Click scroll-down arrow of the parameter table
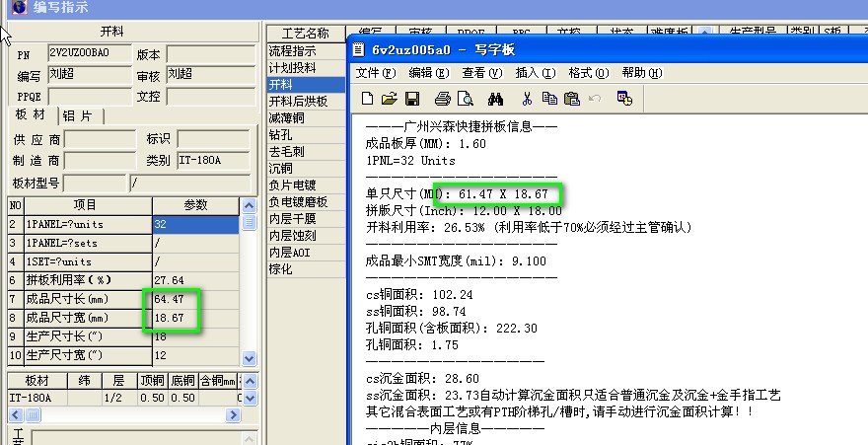This screenshot has width=868, height=445. pos(250,358)
